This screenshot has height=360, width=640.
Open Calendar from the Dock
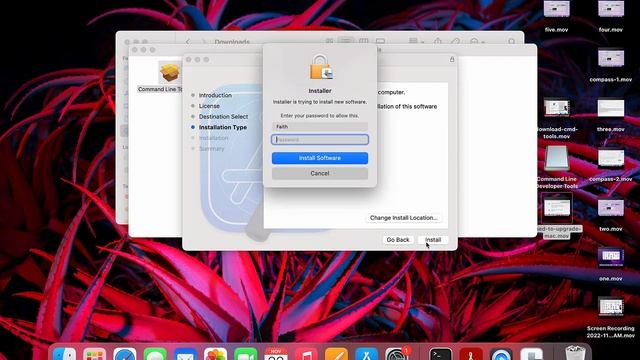[276, 354]
